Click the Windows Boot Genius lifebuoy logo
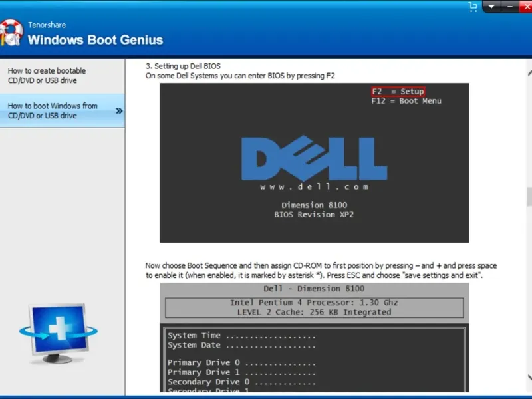532x399 pixels. (11, 33)
